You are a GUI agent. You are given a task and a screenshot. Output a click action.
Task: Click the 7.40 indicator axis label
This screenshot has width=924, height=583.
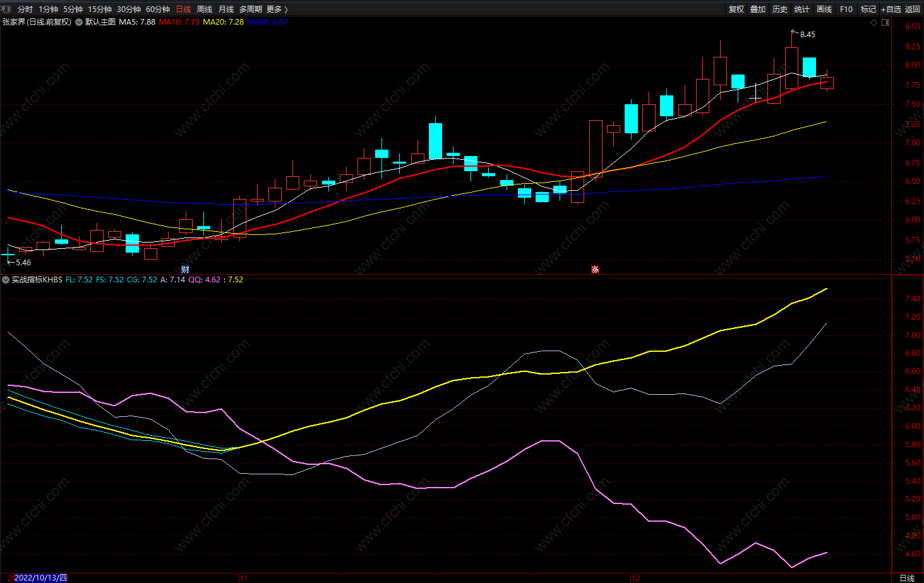(913, 299)
